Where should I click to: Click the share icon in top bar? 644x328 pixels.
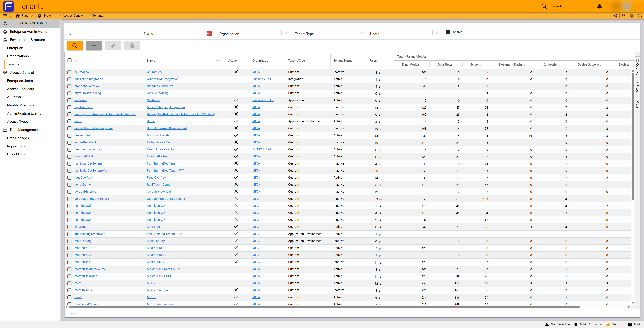(615, 15)
